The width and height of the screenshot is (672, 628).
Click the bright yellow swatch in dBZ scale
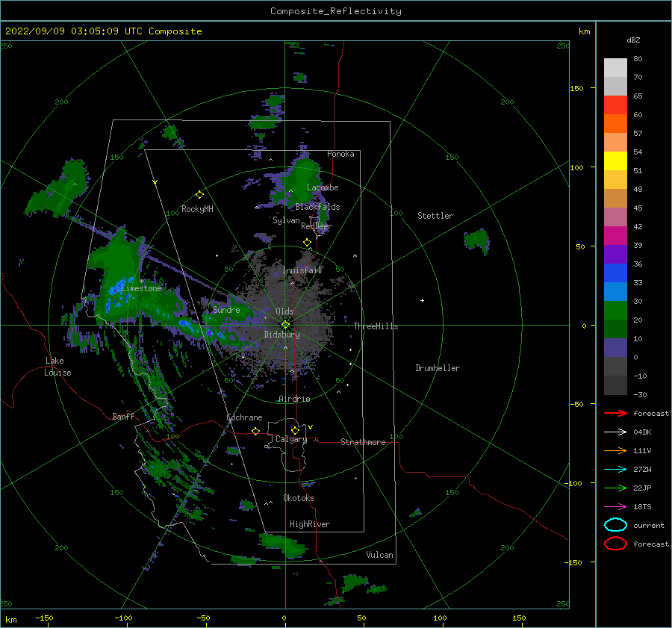615,161
